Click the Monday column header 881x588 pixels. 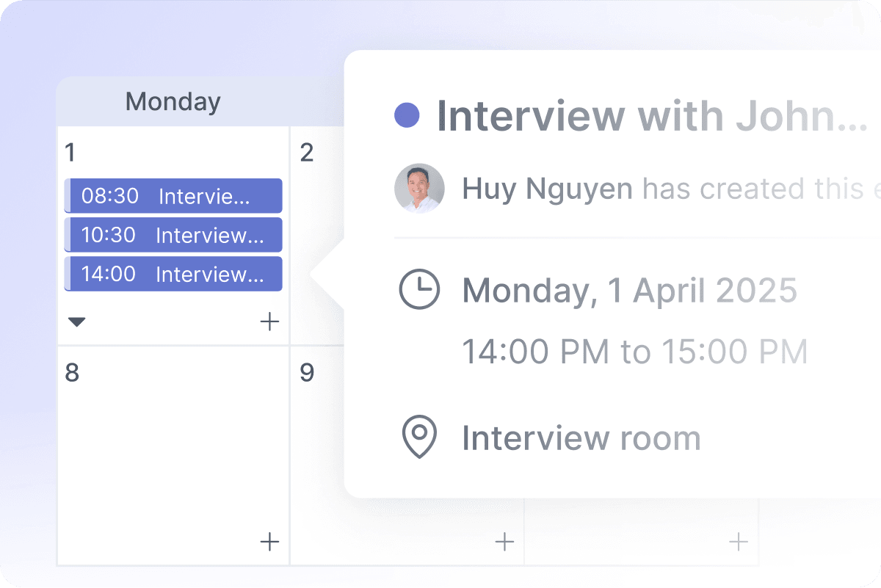click(173, 101)
